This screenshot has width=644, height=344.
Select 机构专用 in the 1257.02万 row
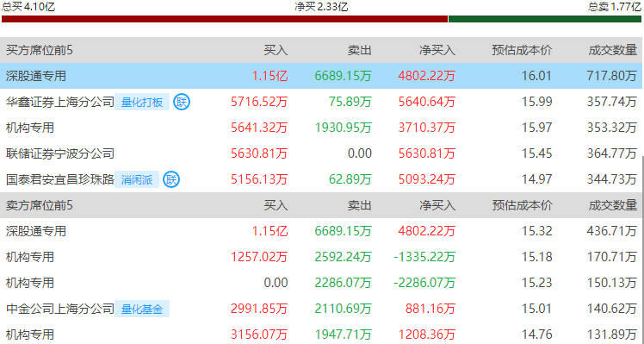[x=30, y=257]
